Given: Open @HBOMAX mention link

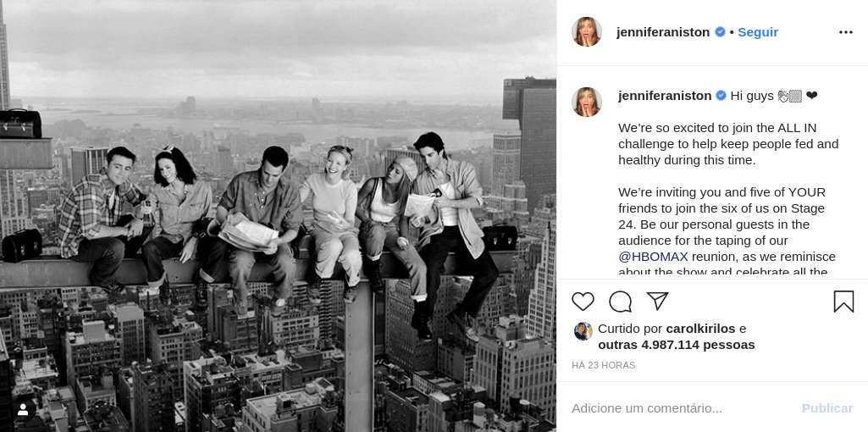Looking at the screenshot, I should (653, 257).
